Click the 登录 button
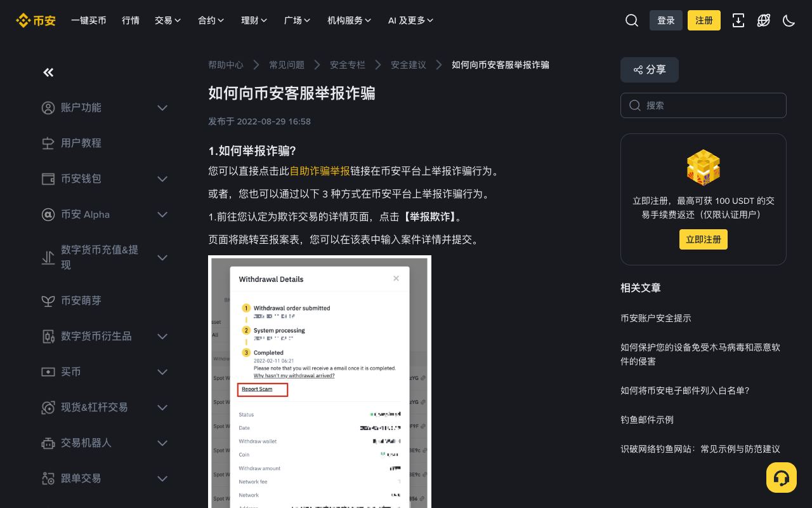This screenshot has width=812, height=508. 666,20
